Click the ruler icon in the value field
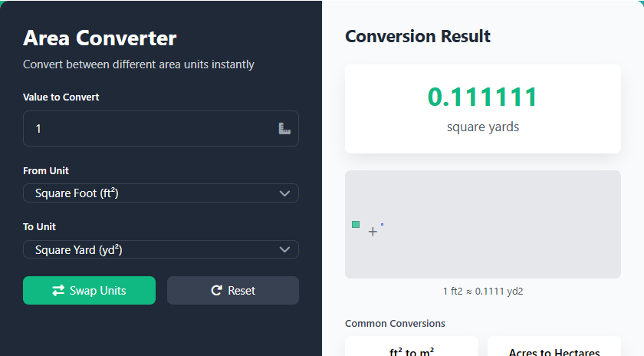The image size is (644, 356). [x=284, y=129]
